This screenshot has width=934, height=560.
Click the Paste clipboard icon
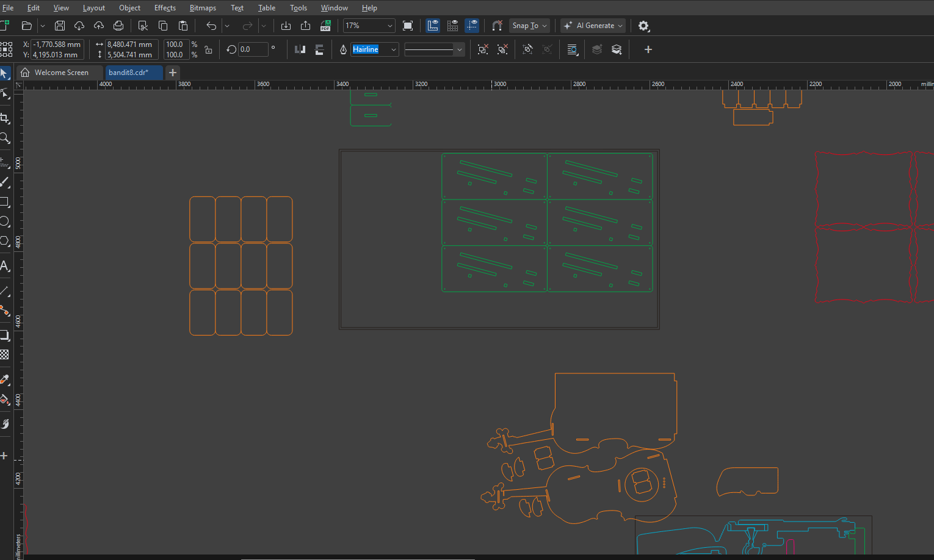point(183,26)
